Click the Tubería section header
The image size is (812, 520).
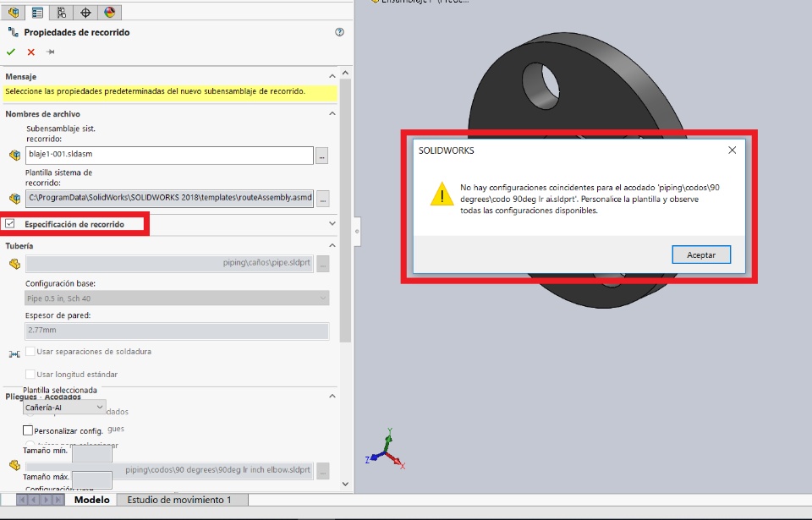point(19,246)
